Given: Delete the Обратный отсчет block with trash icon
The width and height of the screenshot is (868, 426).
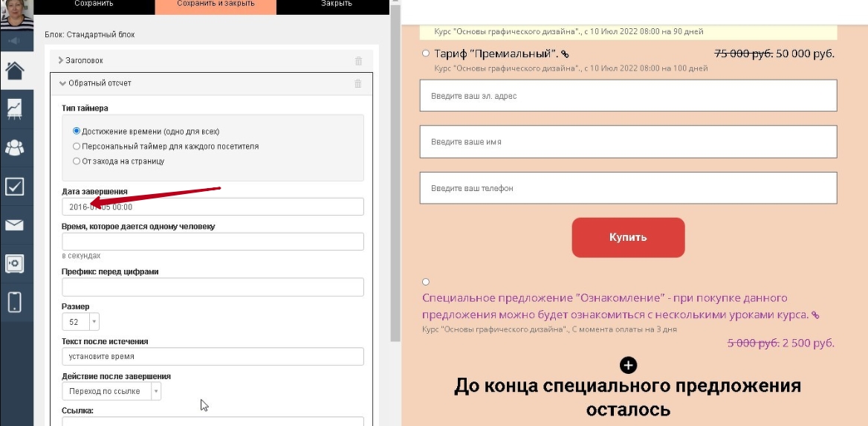Looking at the screenshot, I should [358, 83].
